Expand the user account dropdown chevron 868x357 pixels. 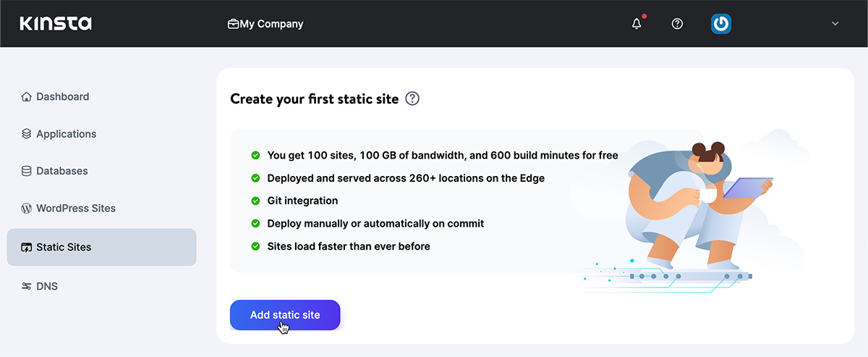[x=835, y=24]
